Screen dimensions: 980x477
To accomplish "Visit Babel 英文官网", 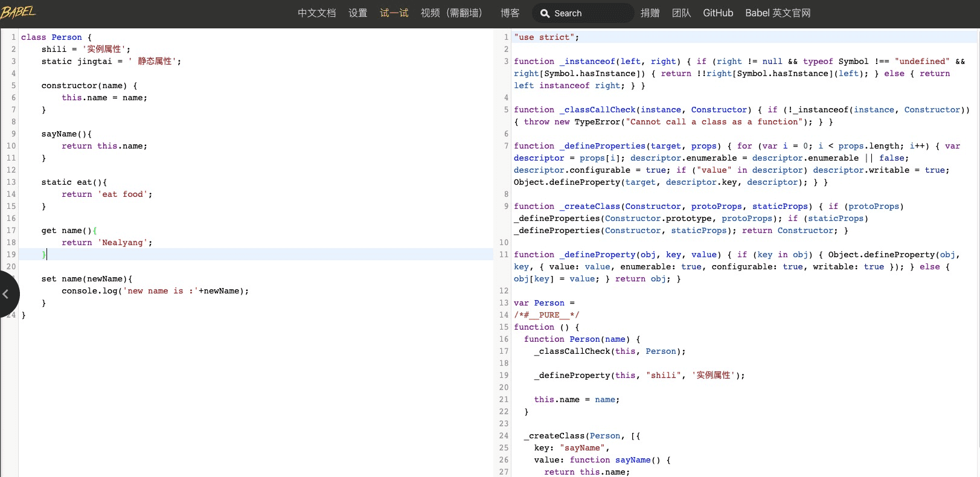I will 778,13.
